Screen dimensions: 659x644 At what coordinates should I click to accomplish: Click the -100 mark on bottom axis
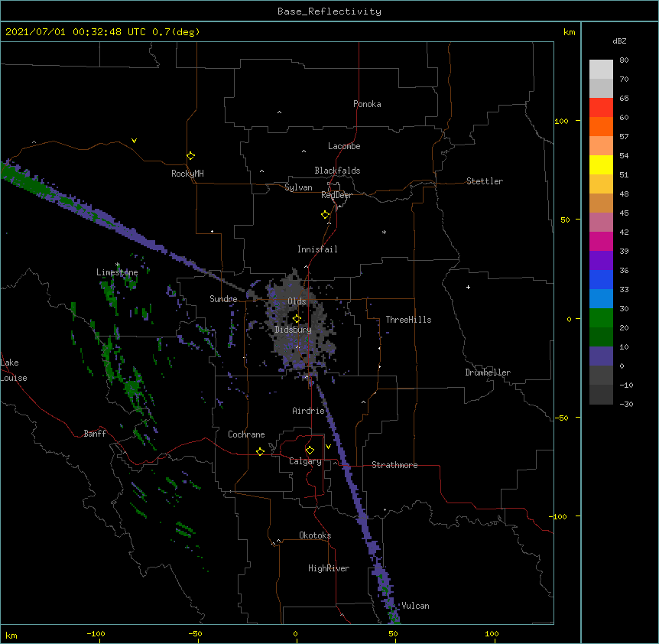pyautogui.click(x=96, y=634)
